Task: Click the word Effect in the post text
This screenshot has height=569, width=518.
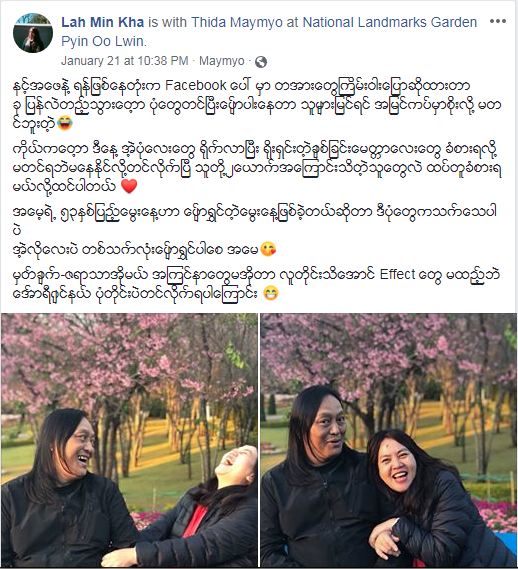Action: click(x=397, y=275)
